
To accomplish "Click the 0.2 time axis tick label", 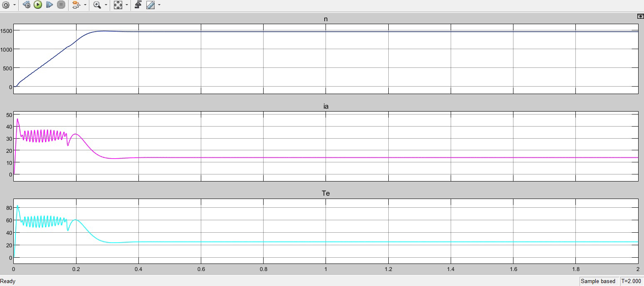I will tap(76, 269).
